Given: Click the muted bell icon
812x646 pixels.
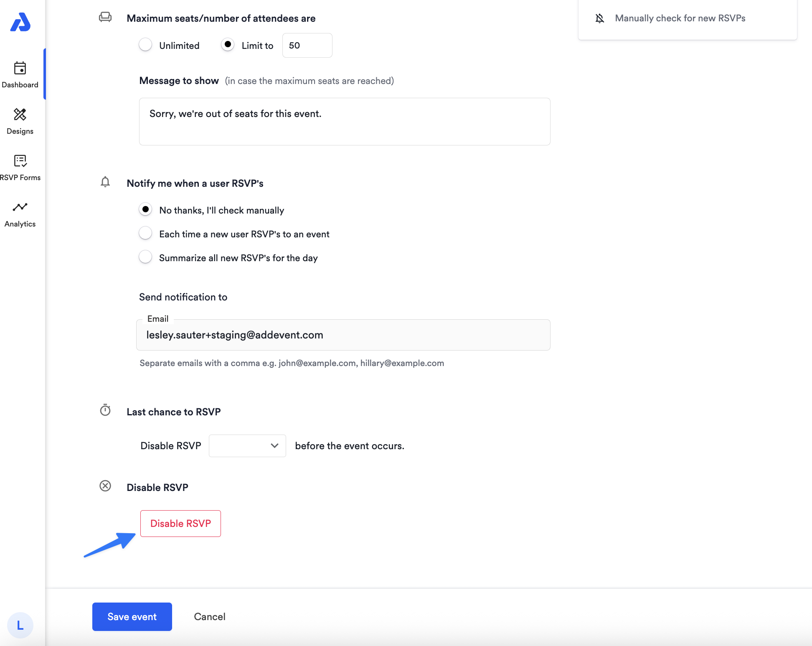Looking at the screenshot, I should pos(600,18).
